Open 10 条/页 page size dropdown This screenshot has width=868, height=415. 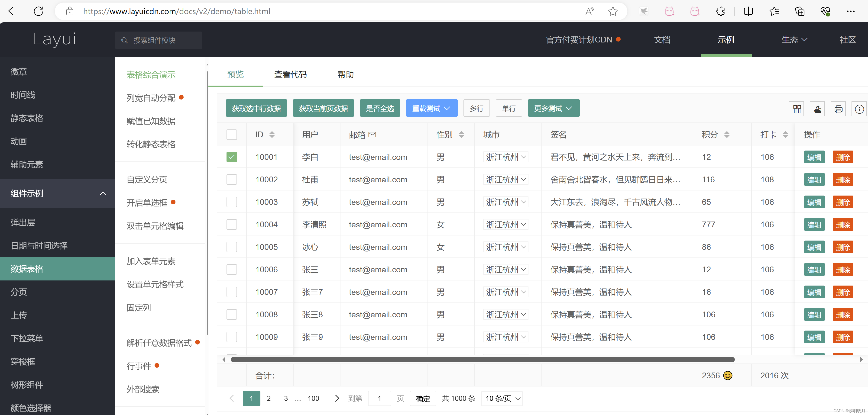coord(502,399)
